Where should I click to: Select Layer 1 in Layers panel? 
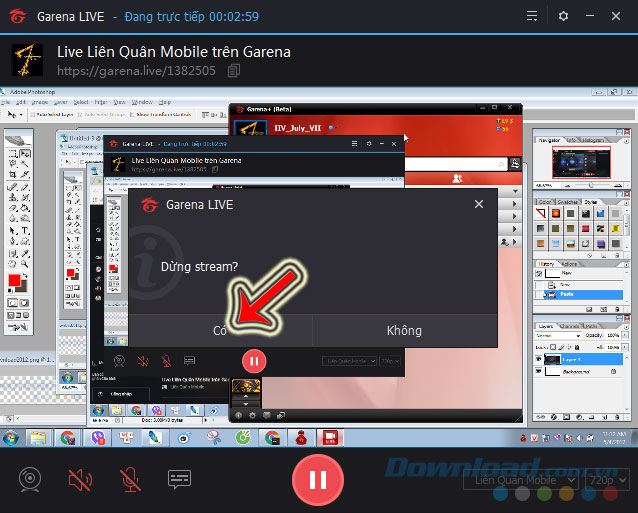(x=583, y=359)
